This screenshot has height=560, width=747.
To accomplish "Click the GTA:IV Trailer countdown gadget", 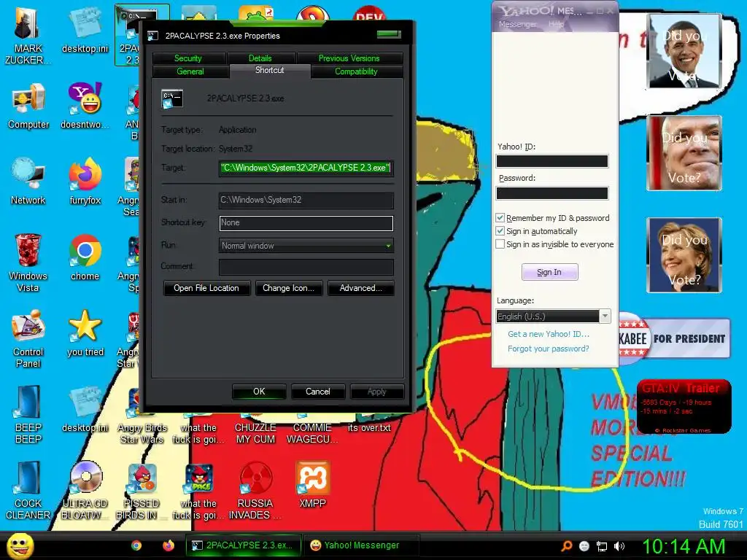I will [x=684, y=406].
